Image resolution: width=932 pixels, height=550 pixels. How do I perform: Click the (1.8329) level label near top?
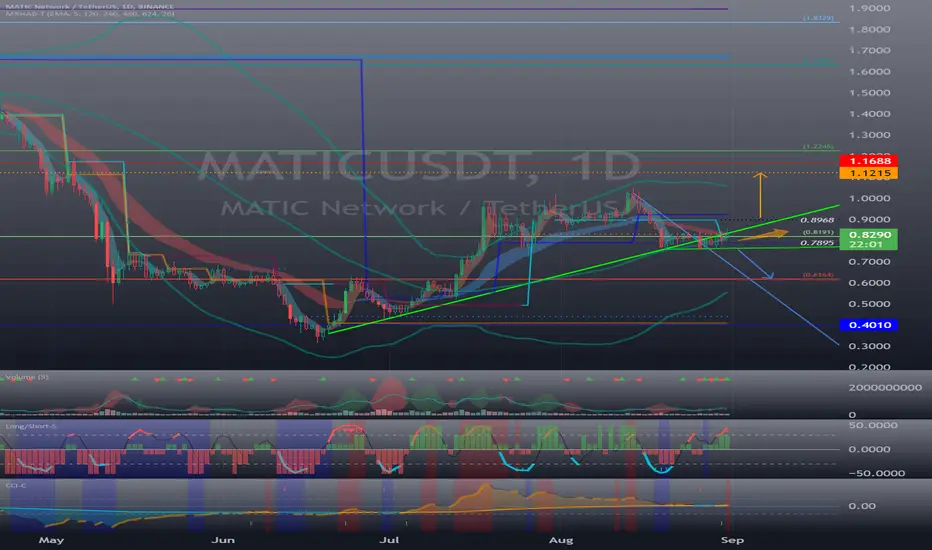[x=818, y=18]
